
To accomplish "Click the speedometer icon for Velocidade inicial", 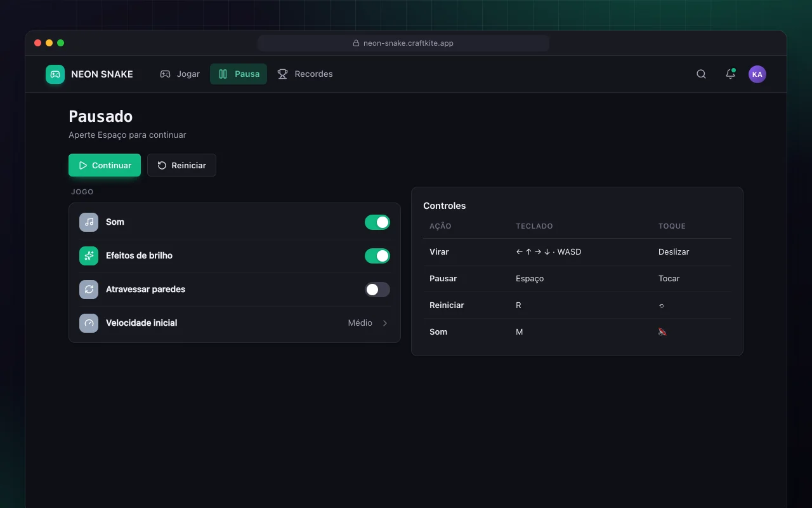I will [89, 323].
